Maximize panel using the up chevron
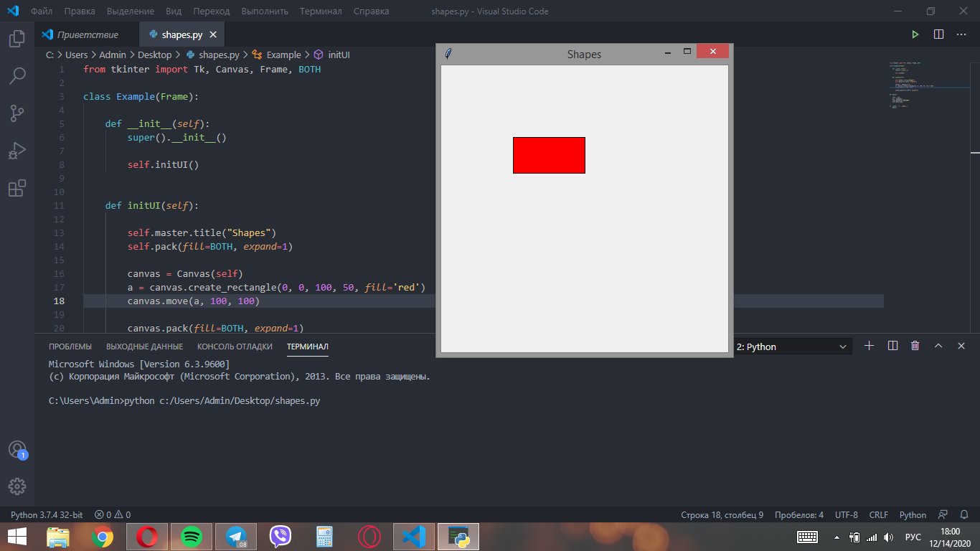Image resolution: width=980 pixels, height=551 pixels. click(938, 346)
